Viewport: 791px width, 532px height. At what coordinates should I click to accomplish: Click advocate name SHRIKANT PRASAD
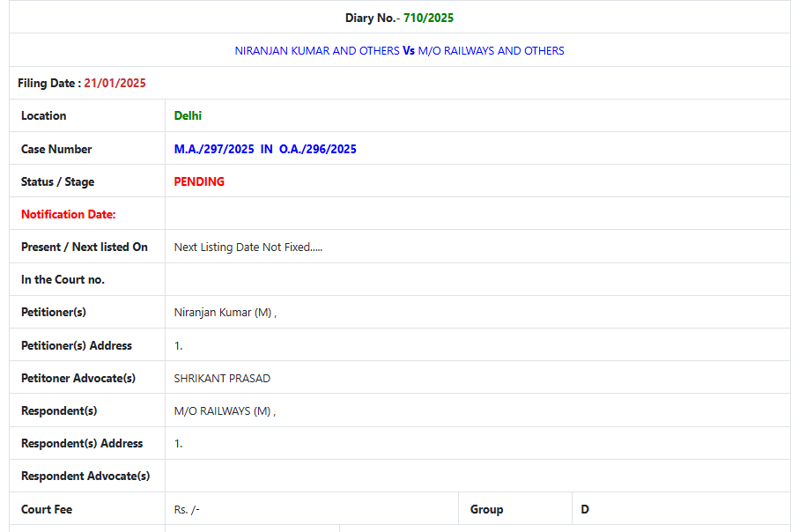[x=222, y=378]
